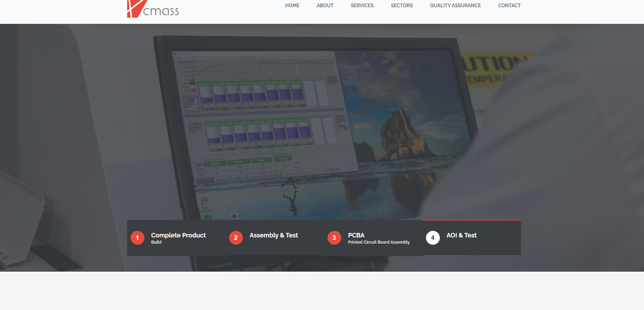Switch to Assembly & Test slide
The height and width of the screenshot is (310, 644).
pyautogui.click(x=275, y=238)
